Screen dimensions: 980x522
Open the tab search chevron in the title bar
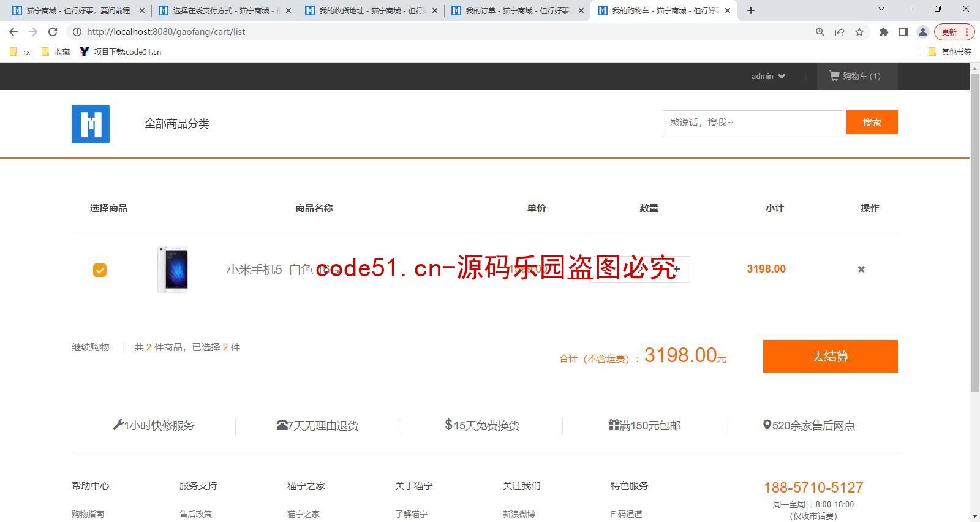click(x=881, y=9)
